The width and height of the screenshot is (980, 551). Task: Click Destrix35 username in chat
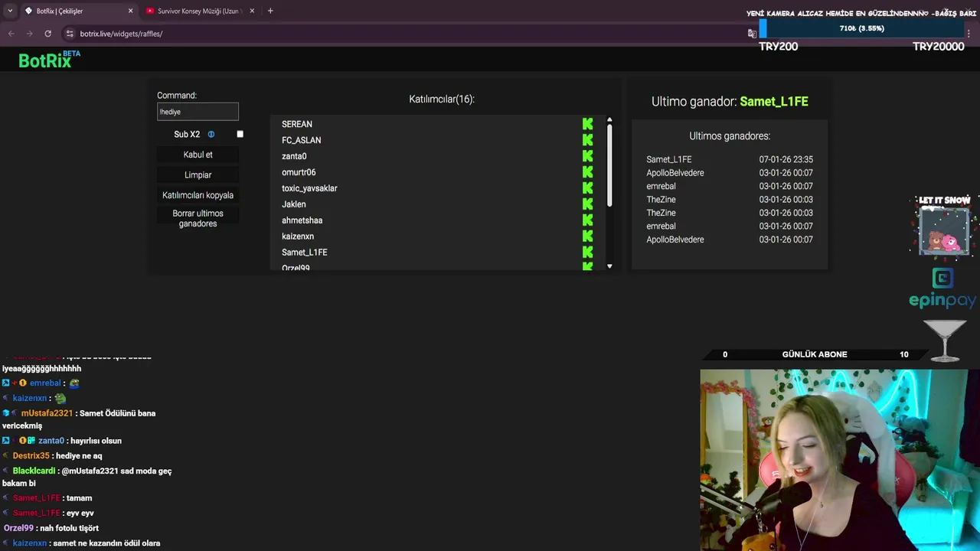pos(31,456)
